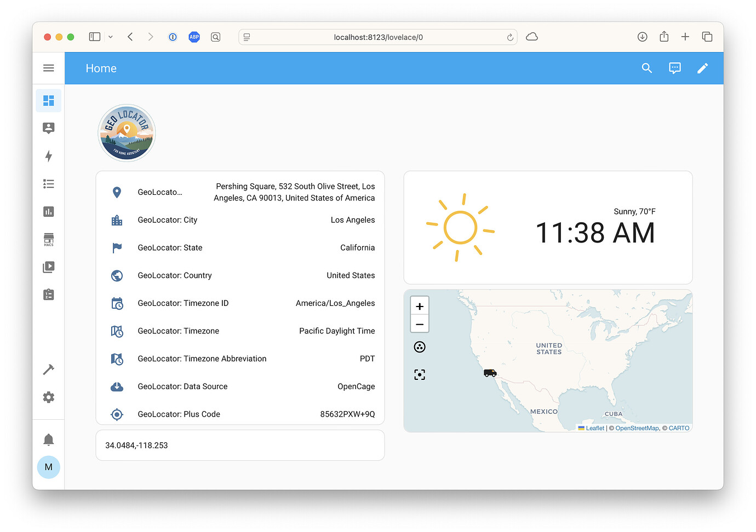The width and height of the screenshot is (756, 532).
Task: Open HACS from the sidebar
Action: coord(48,239)
